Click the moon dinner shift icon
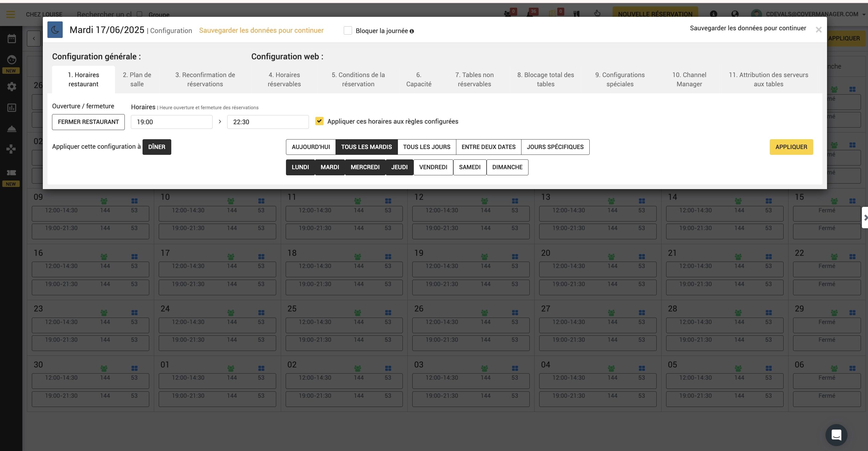The height and width of the screenshot is (451, 868). (55, 30)
